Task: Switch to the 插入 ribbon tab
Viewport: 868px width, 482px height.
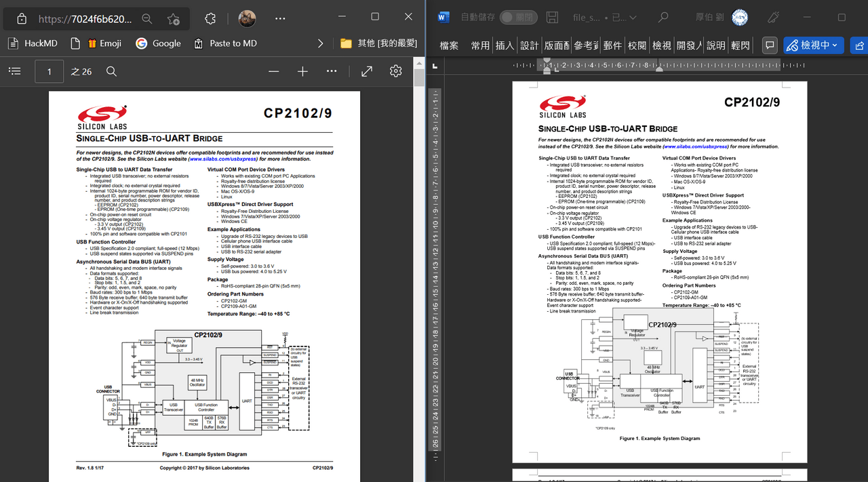Action: tap(505, 45)
